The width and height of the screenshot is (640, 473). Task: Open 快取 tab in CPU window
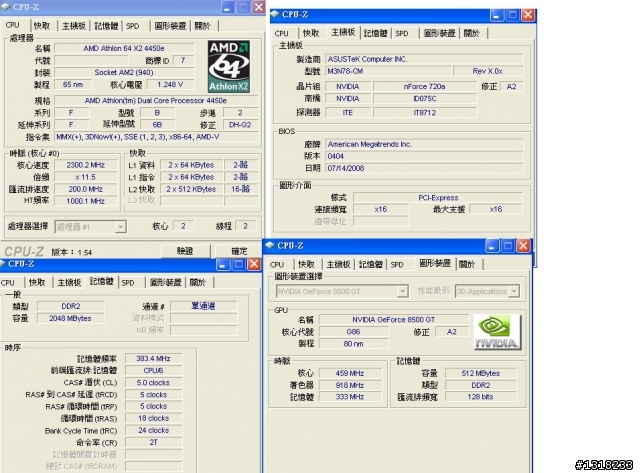coord(42,26)
